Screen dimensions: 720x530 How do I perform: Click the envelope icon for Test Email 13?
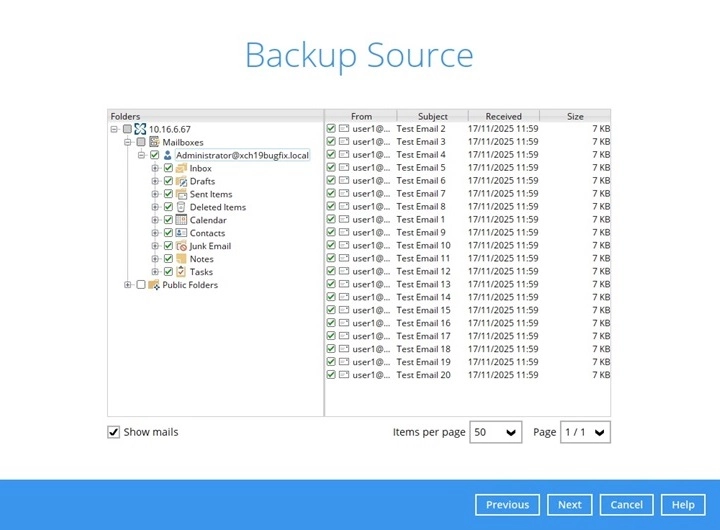pos(344,284)
